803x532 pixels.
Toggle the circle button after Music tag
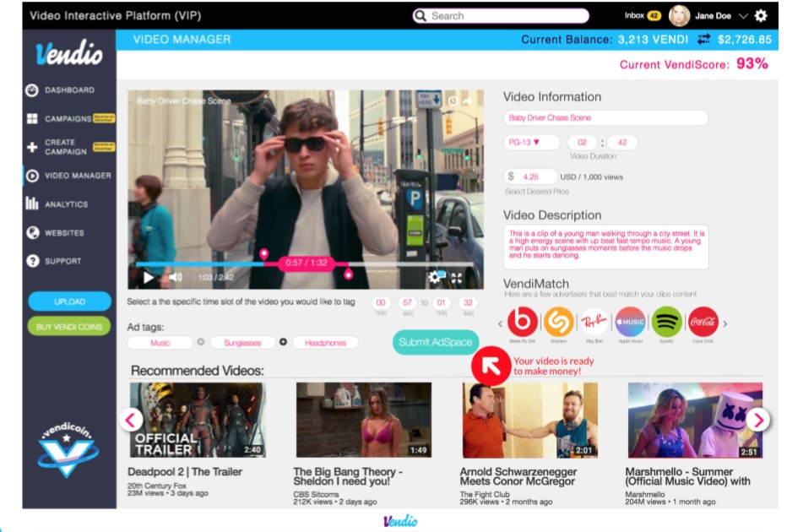(x=201, y=342)
